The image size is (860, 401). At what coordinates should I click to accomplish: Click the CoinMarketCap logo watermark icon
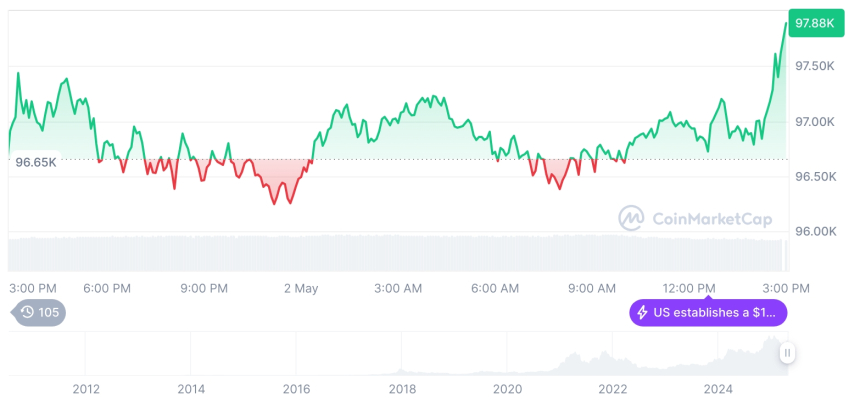(631, 217)
